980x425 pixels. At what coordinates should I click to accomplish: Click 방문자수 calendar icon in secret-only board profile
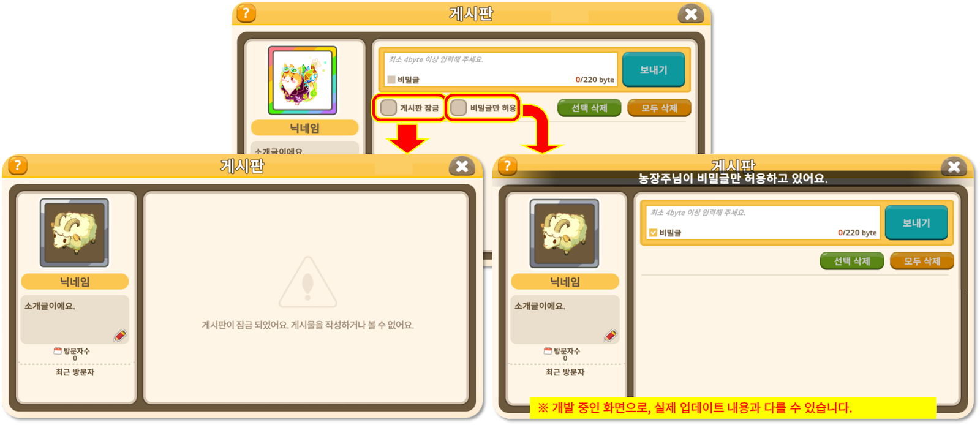[548, 351]
